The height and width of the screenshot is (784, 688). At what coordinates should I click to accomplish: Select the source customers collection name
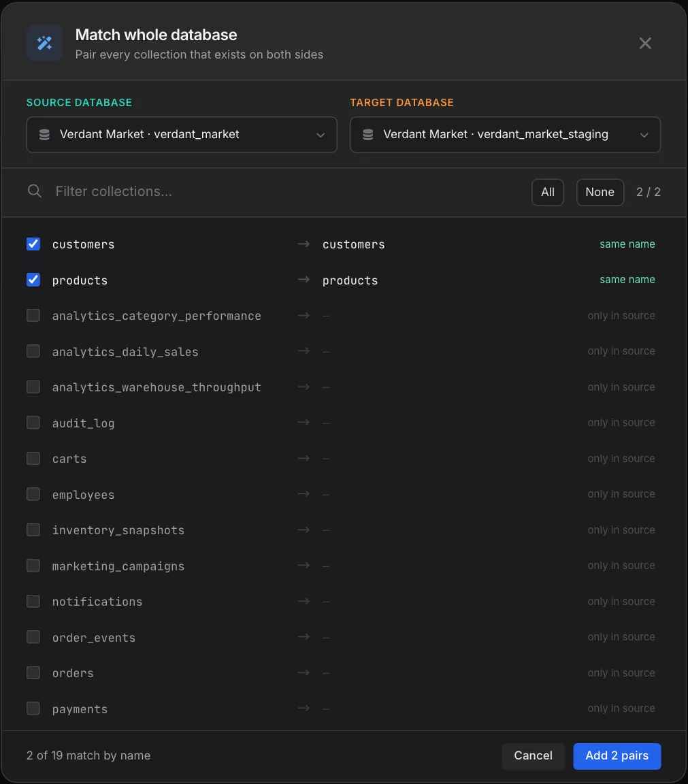tap(84, 244)
